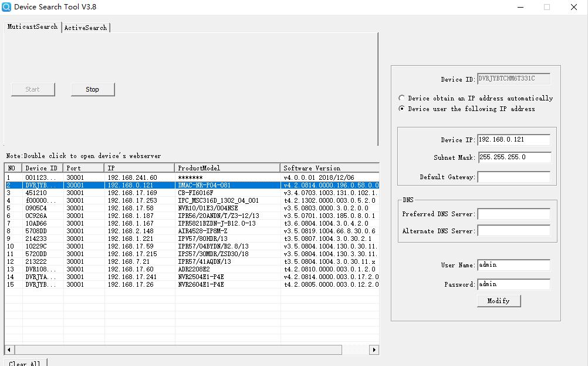Sort by the Device ID column header
Image resolution: width=588 pixels, height=366 pixels.
43,168
